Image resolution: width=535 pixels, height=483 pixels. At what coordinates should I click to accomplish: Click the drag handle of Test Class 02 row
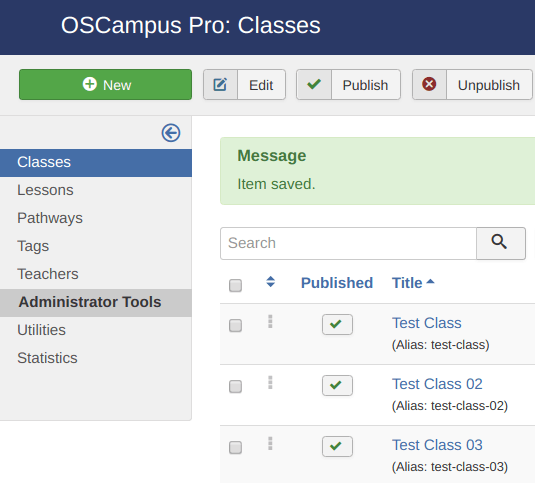tap(270, 382)
